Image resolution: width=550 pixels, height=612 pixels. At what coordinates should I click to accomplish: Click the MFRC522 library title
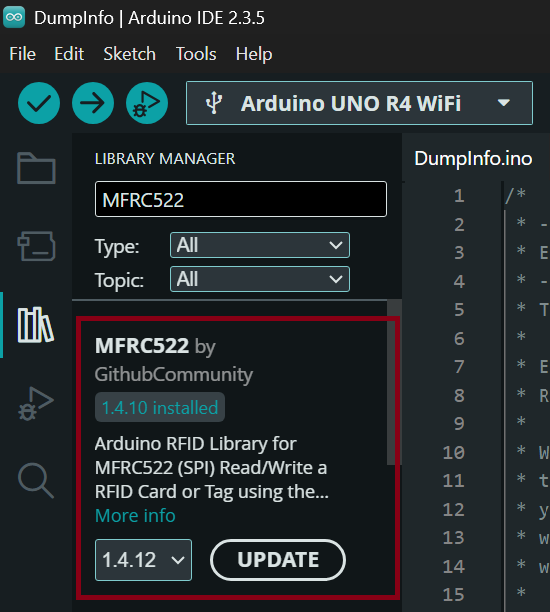click(142, 346)
